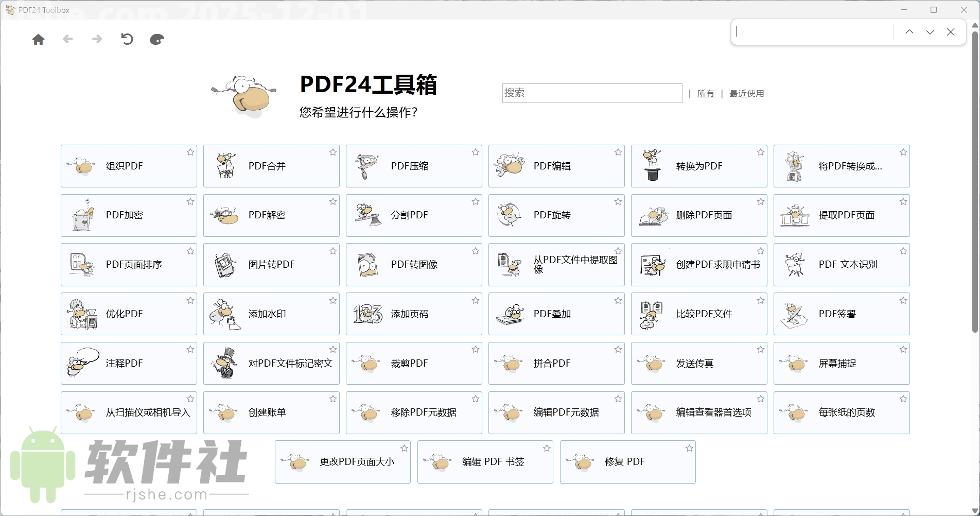This screenshot has height=516, width=980.
Task: Star the PDF旋转 tool
Action: pyautogui.click(x=618, y=201)
